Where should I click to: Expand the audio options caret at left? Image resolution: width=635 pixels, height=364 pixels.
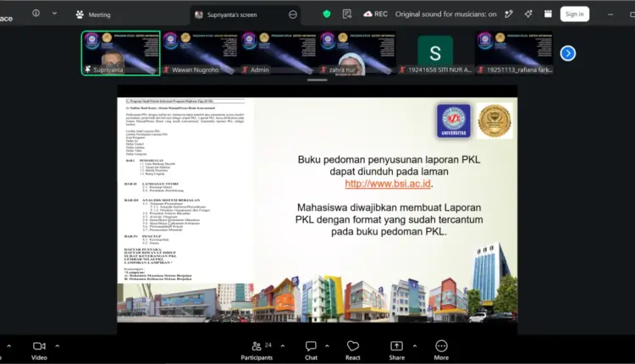tap(9, 346)
